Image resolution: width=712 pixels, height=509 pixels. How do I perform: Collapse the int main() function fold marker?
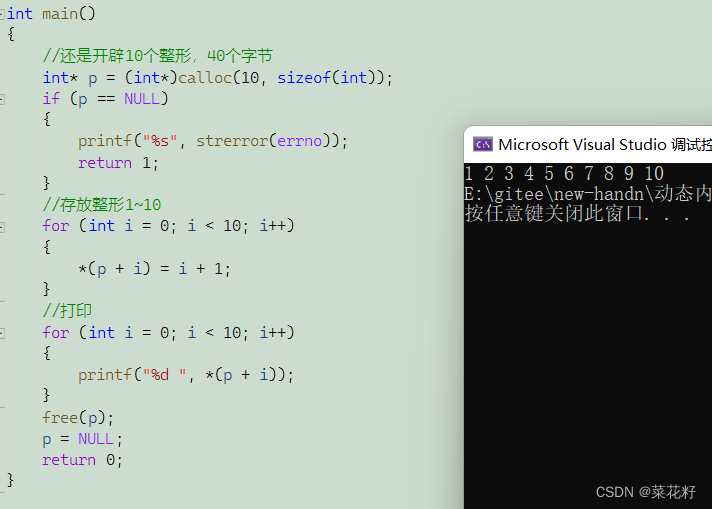[x=2, y=15]
